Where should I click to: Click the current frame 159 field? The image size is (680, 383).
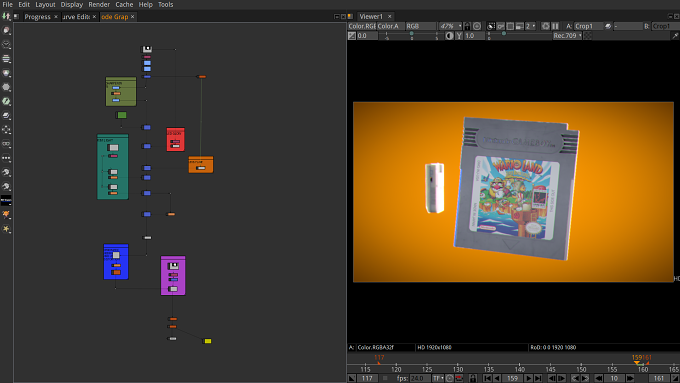click(x=513, y=378)
